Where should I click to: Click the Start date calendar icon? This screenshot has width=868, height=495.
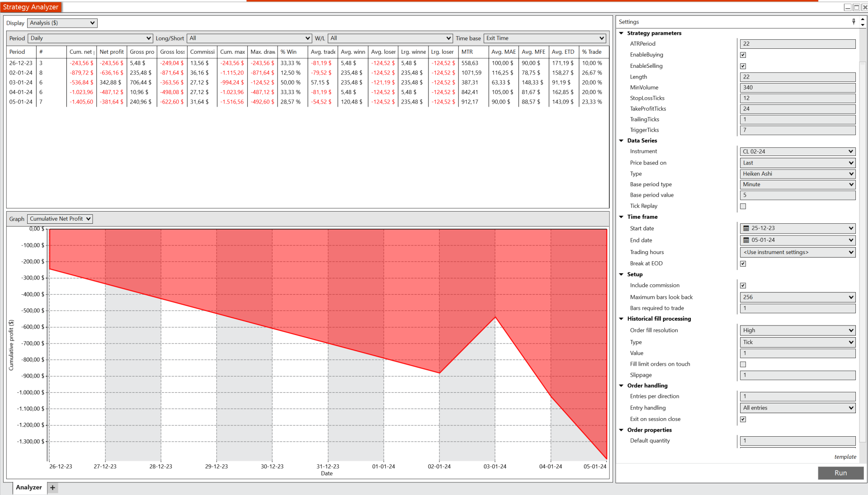pyautogui.click(x=746, y=228)
